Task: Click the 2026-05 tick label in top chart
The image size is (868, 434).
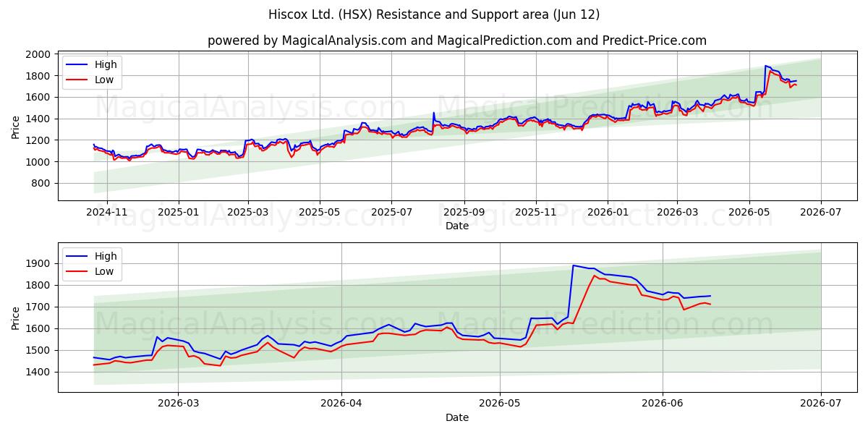Action: (749, 211)
